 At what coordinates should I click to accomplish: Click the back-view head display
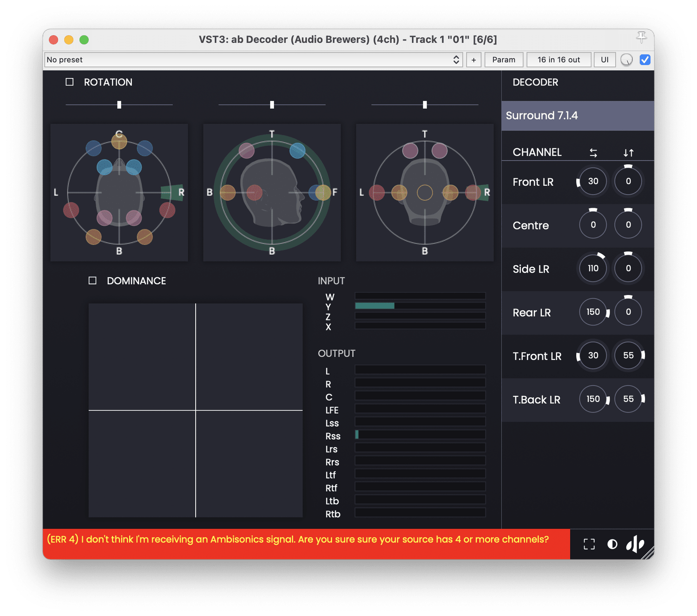(x=425, y=192)
